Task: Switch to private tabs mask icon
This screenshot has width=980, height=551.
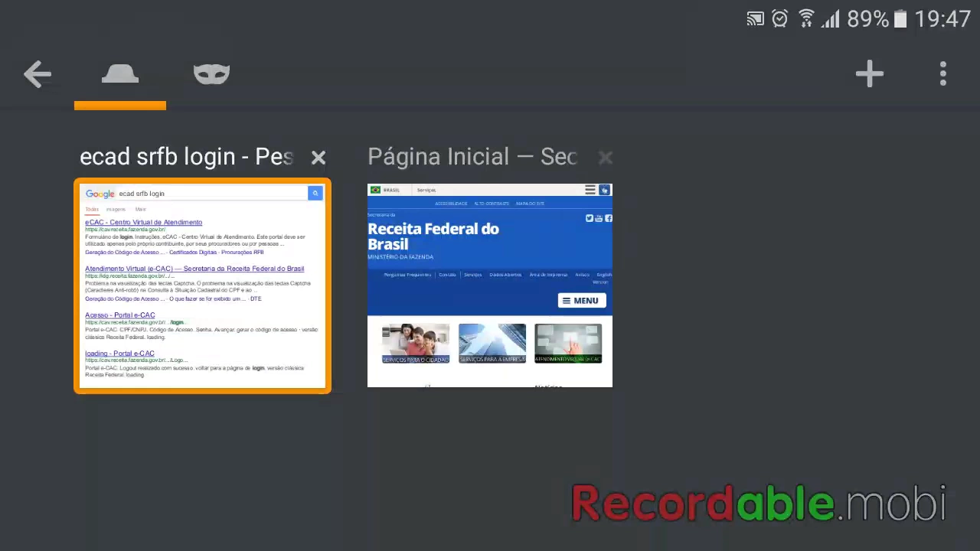Action: [211, 73]
